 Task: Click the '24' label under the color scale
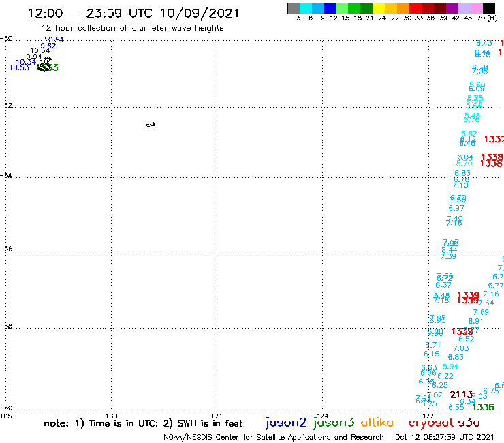click(x=382, y=18)
